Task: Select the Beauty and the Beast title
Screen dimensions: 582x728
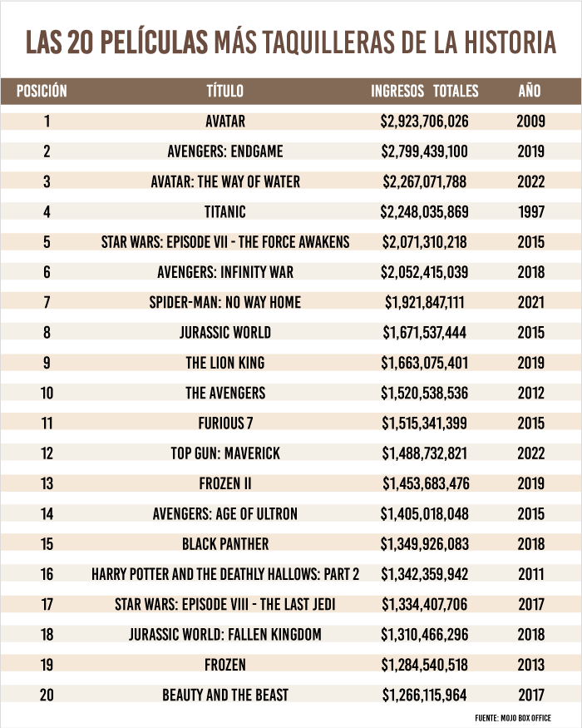Action: 225,695
